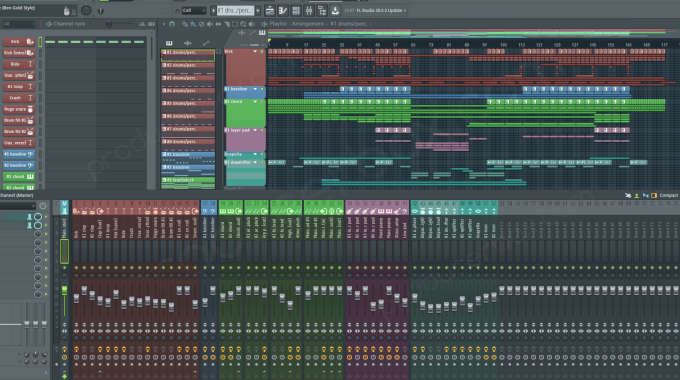The width and height of the screenshot is (680, 380).
Task: Click the playlist Playback tool
Action: coord(252,24)
